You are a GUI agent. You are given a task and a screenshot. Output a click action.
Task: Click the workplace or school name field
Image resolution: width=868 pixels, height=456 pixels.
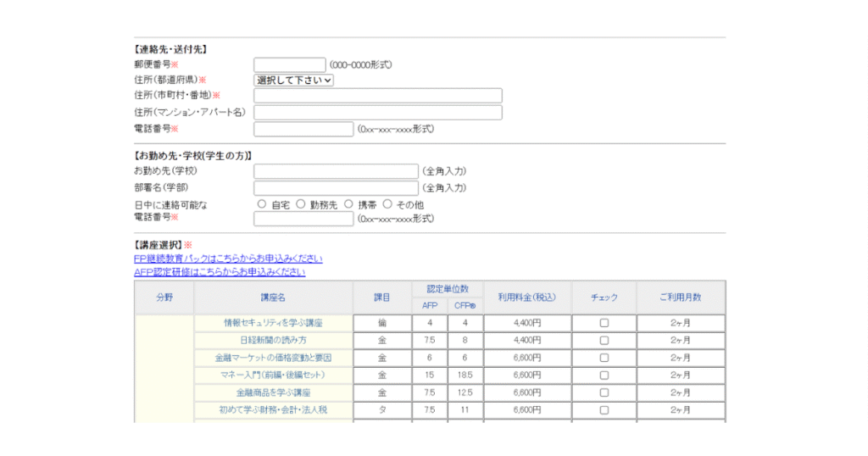point(336,171)
